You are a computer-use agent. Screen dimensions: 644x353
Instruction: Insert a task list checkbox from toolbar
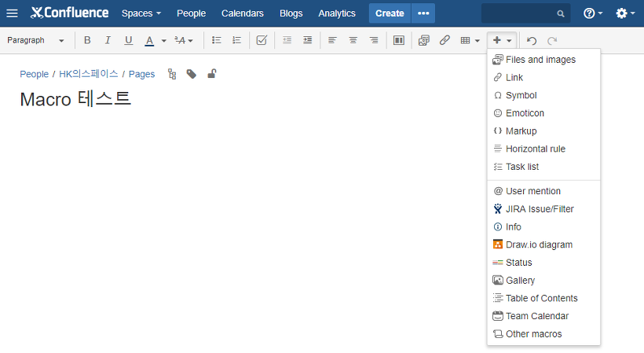pyautogui.click(x=262, y=40)
